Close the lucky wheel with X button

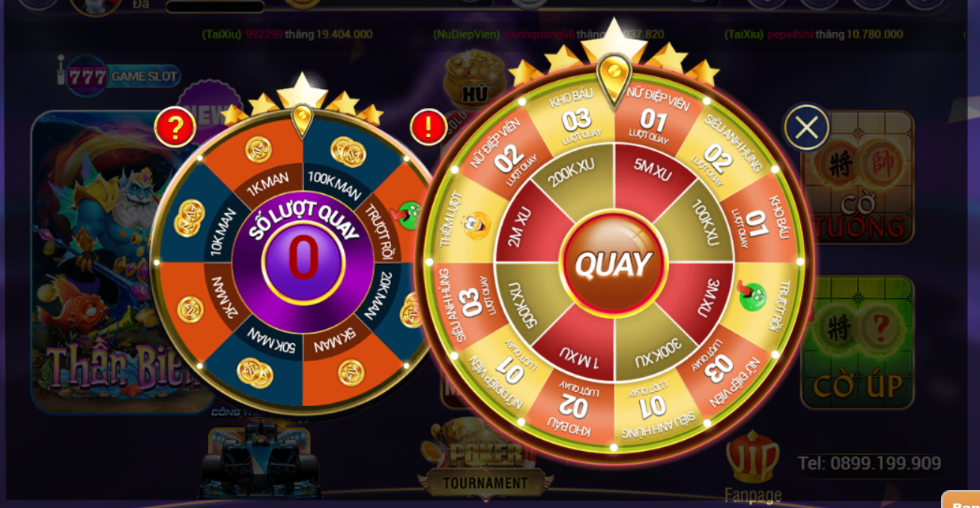click(x=806, y=127)
